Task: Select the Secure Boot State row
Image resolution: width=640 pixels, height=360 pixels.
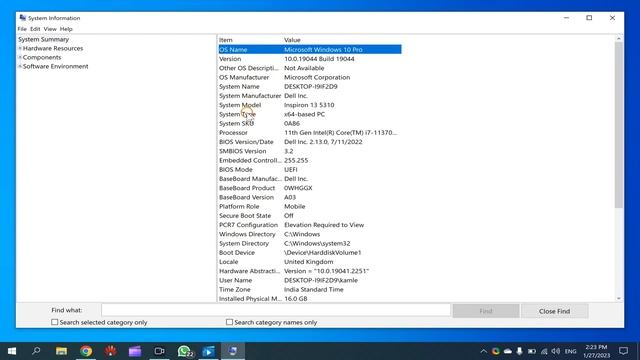Action: 310,216
